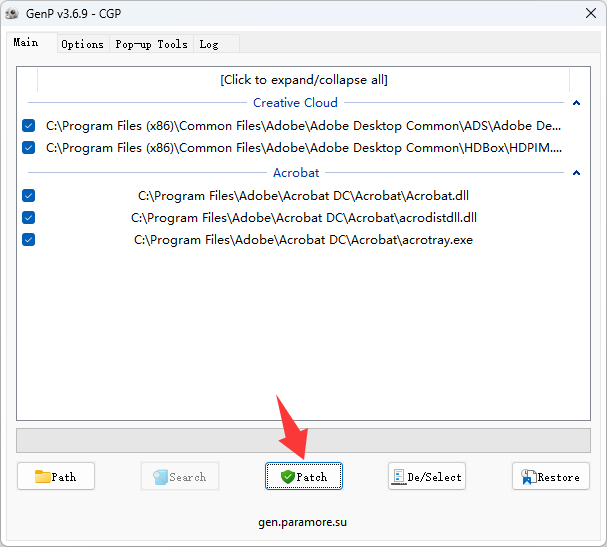Click the expand/collapse all header

click(304, 80)
